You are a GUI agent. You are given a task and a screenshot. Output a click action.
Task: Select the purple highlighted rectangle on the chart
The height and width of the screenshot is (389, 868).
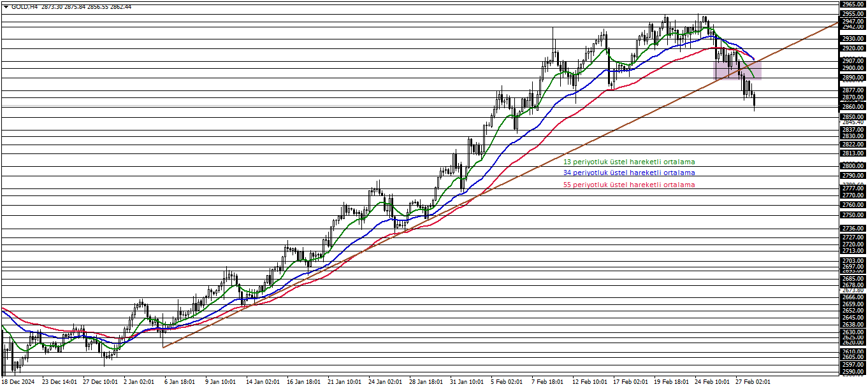[737, 70]
